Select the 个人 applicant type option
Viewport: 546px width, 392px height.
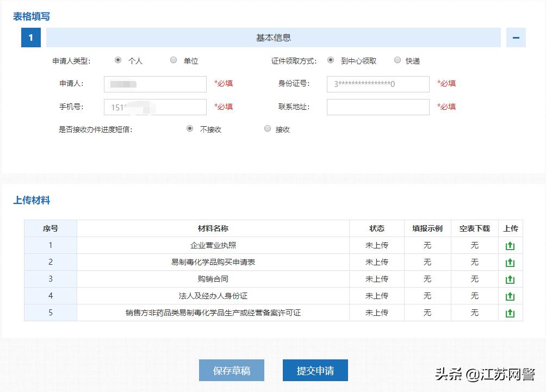[118, 60]
